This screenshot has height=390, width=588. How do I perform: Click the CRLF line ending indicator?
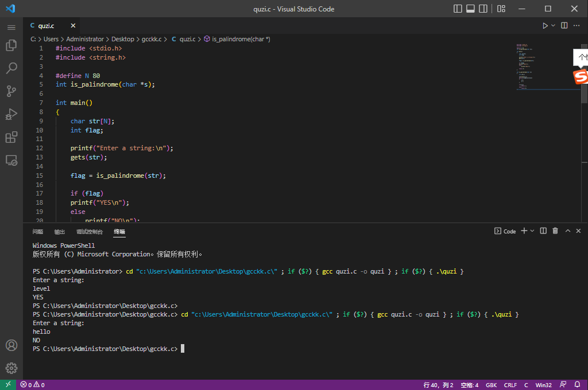(x=510, y=385)
